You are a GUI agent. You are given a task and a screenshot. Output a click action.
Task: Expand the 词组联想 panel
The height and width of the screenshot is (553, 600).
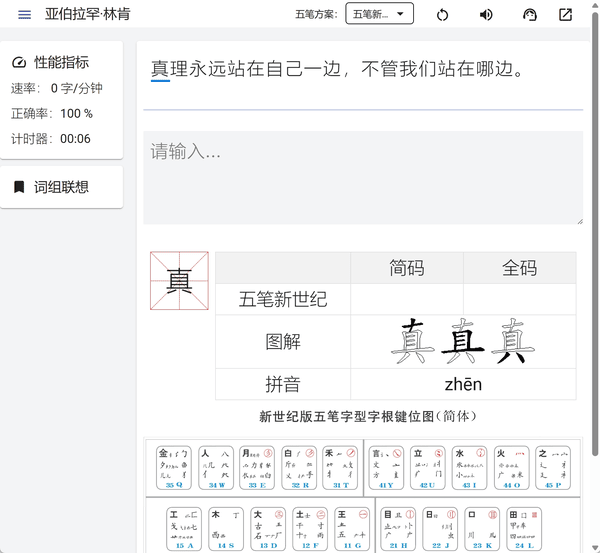click(62, 187)
